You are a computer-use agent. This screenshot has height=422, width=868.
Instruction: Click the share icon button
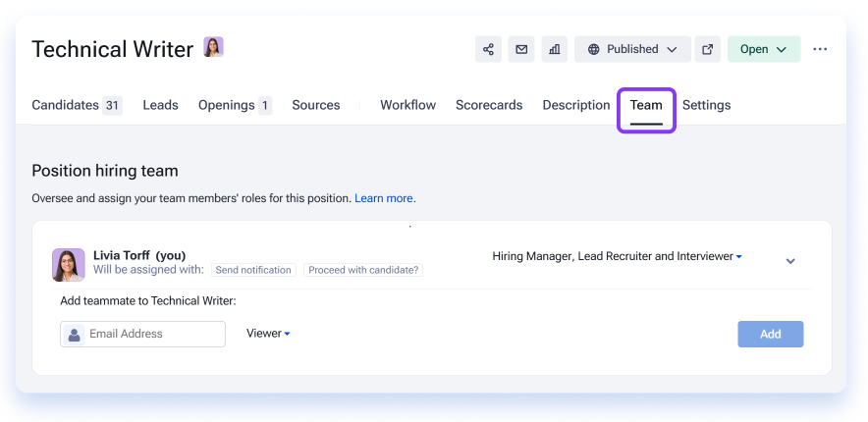pyautogui.click(x=488, y=49)
